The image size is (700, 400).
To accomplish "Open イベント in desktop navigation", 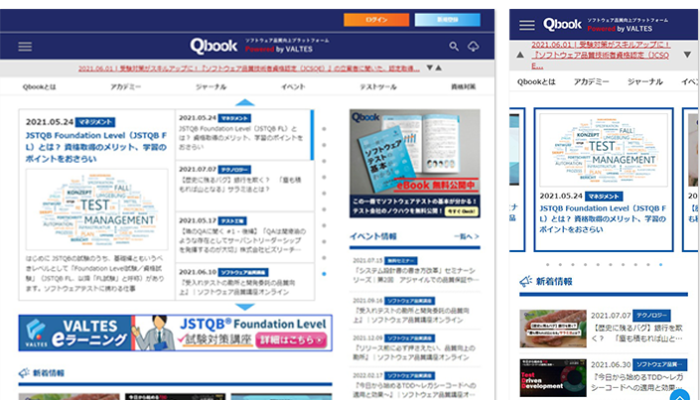I will coord(293,87).
